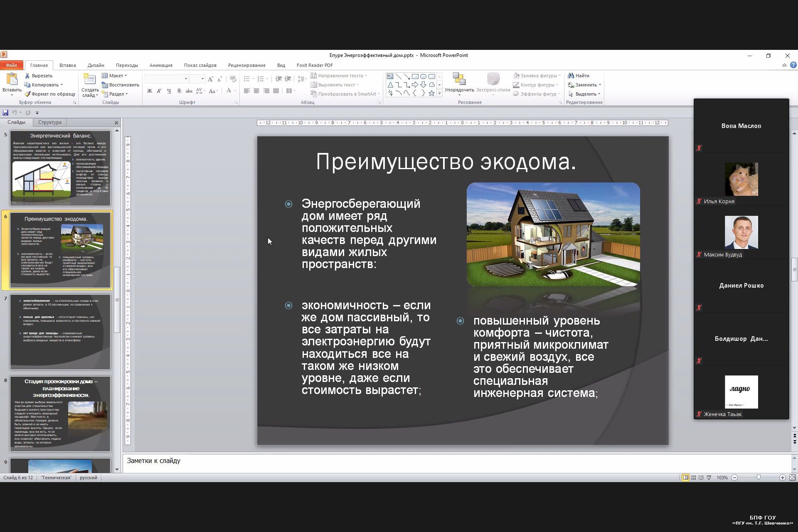Insert a text box shape from the shapes gallery

pyautogui.click(x=390, y=76)
